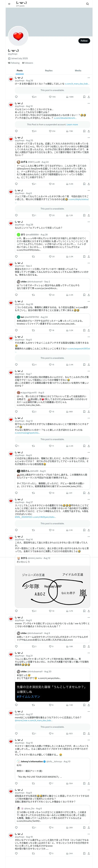Screen dimensions: 98x868
Task: Click the back arrow at top
Action: (x=9, y=4)
